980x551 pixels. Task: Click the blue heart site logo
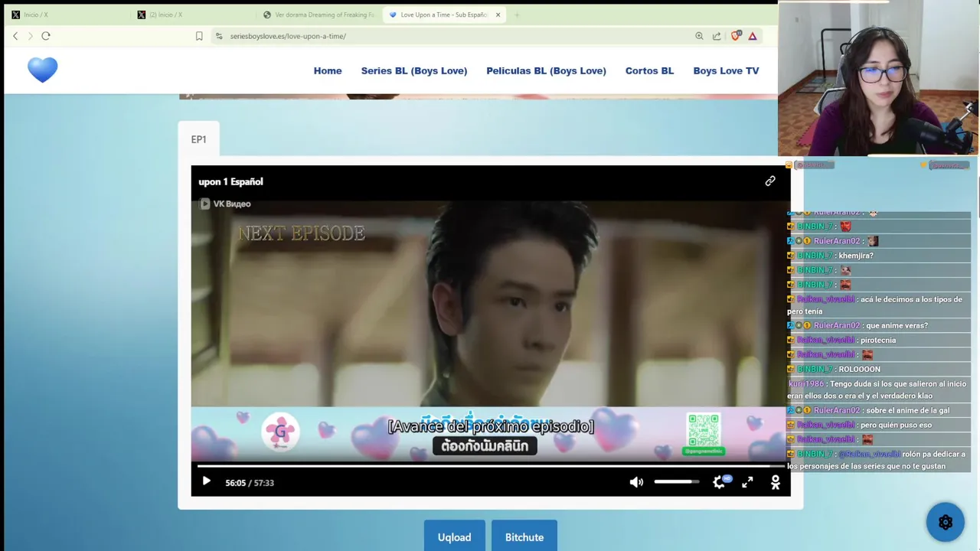tap(42, 70)
